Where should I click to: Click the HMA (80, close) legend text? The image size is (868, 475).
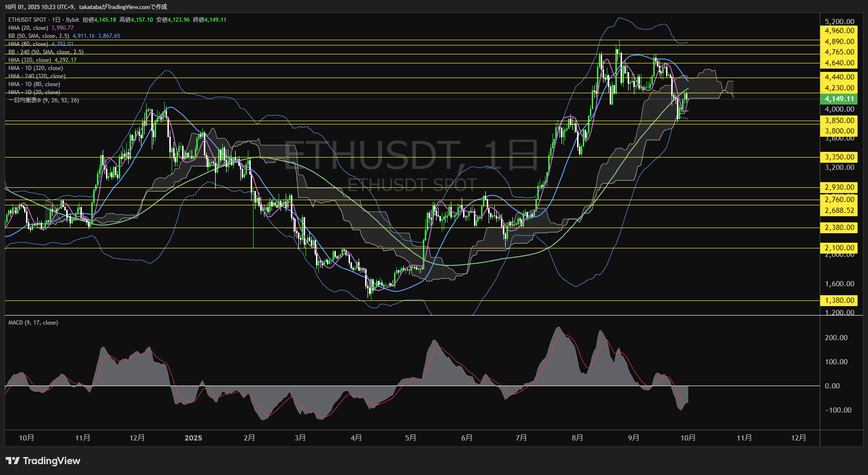click(x=28, y=44)
